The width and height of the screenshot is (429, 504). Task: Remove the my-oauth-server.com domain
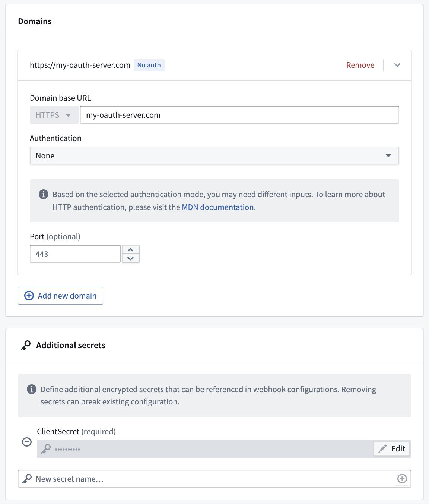coord(360,65)
